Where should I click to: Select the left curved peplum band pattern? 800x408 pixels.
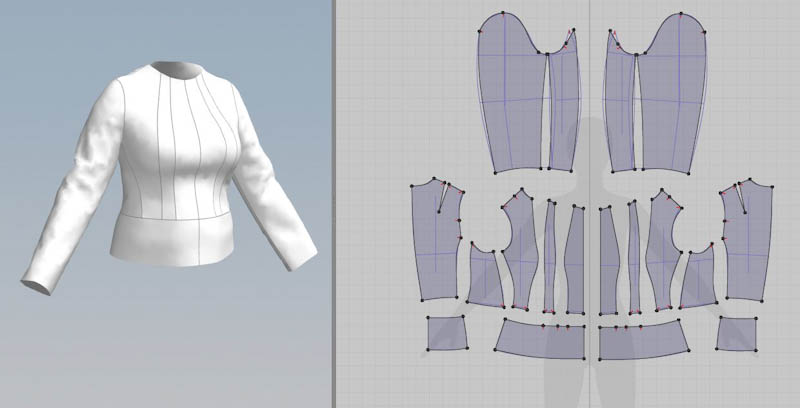click(541, 339)
